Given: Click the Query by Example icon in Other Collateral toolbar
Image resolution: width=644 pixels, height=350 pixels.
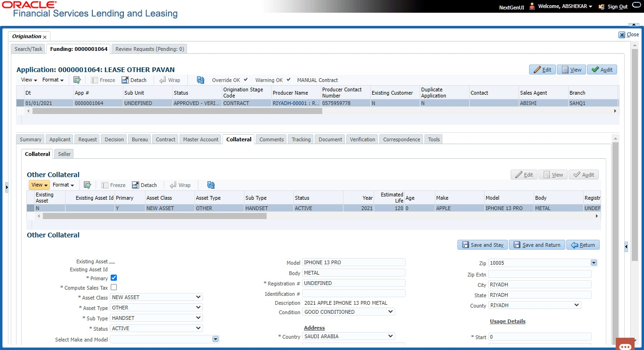Looking at the screenshot, I should click(87, 185).
